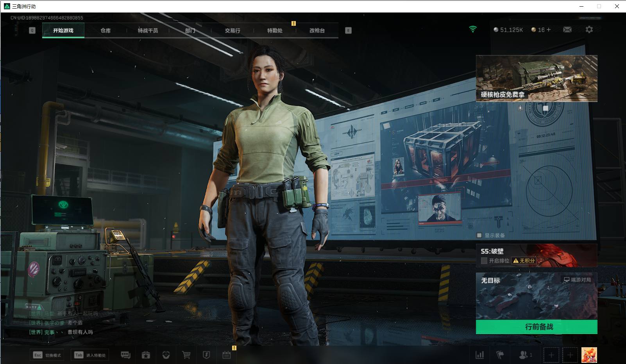Open the 改枪台 tab
626x364 pixels.
point(317,30)
